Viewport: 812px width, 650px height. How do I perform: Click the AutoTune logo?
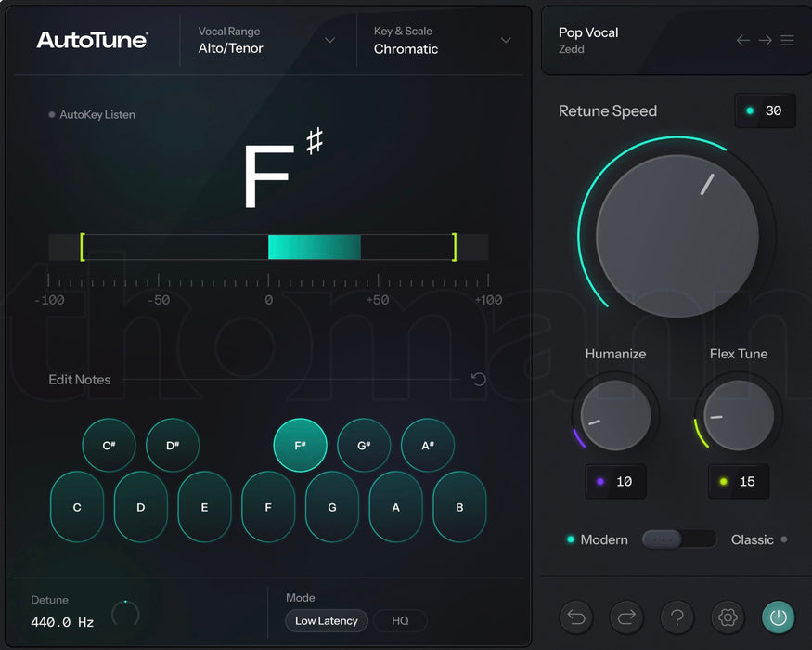pos(92,40)
